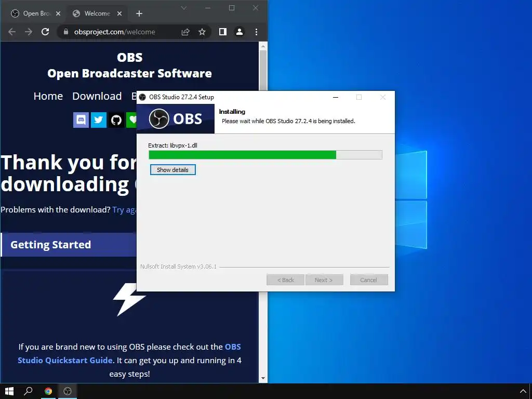The width and height of the screenshot is (532, 399).
Task: Open the Chrome three-dot menu
Action: coord(256,32)
